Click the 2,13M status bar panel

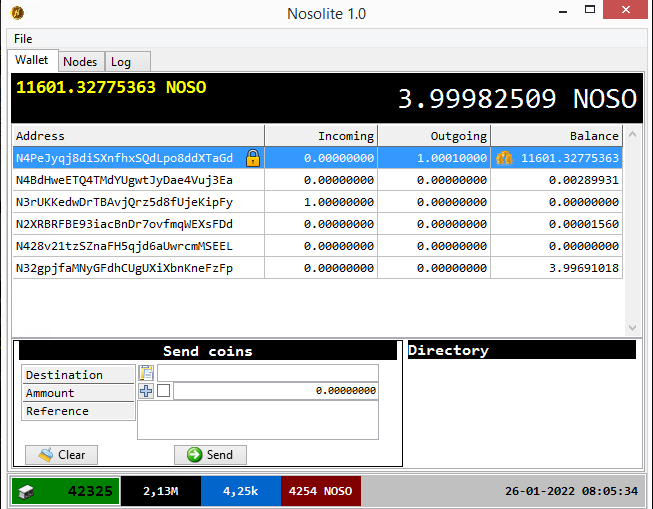pyautogui.click(x=161, y=492)
